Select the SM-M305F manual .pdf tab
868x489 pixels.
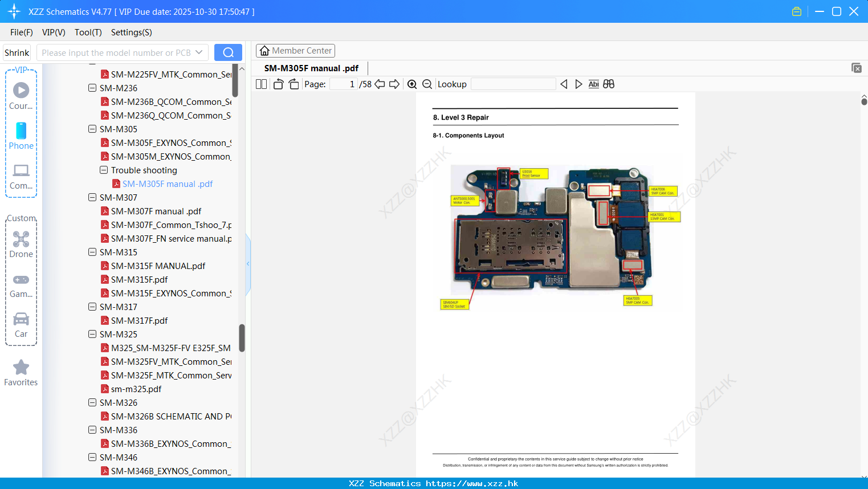click(311, 68)
